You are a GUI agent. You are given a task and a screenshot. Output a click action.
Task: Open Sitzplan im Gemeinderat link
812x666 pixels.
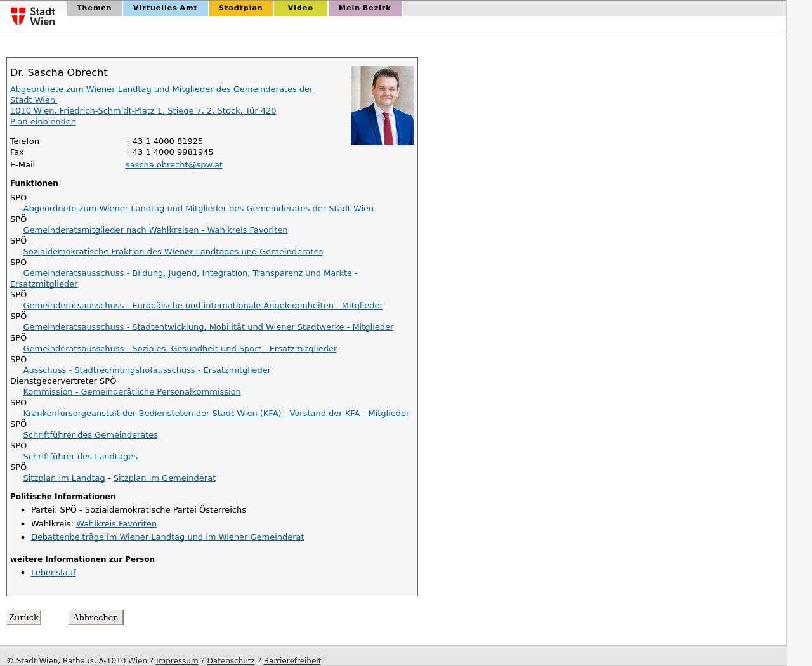tap(164, 478)
